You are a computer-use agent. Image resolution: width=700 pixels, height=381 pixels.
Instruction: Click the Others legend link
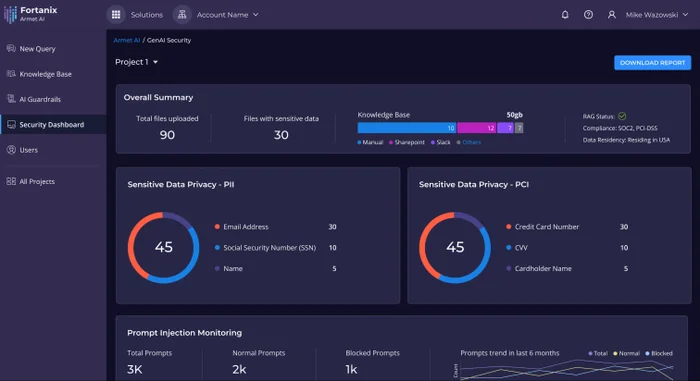point(471,142)
